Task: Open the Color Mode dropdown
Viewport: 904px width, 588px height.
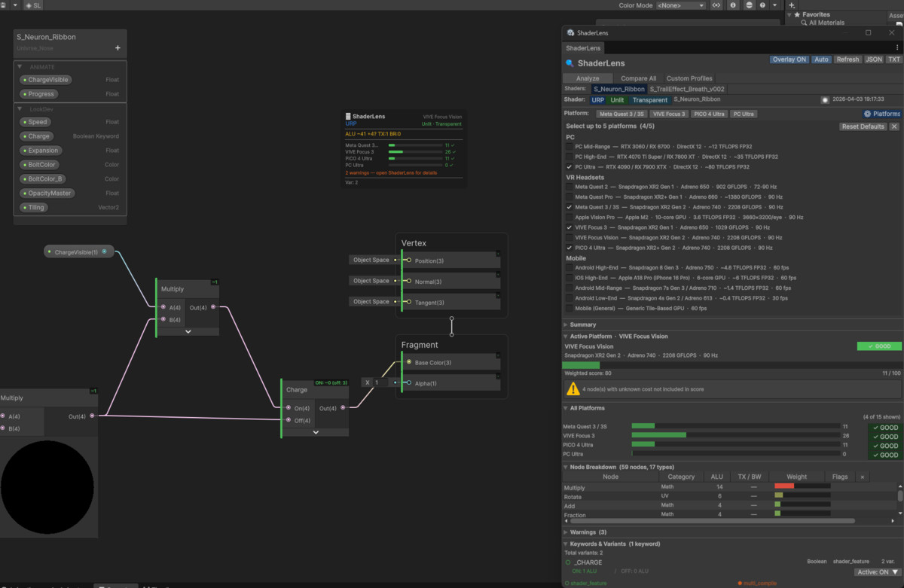Action: tap(680, 5)
